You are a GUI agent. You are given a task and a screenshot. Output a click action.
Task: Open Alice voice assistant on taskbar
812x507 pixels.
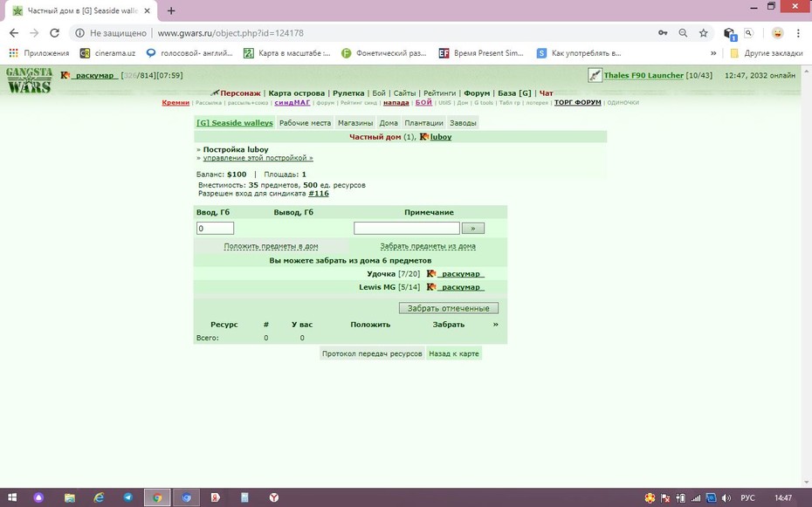click(x=38, y=497)
